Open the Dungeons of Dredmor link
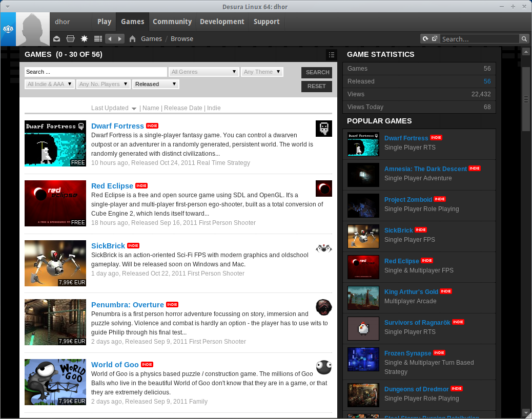 click(417, 389)
